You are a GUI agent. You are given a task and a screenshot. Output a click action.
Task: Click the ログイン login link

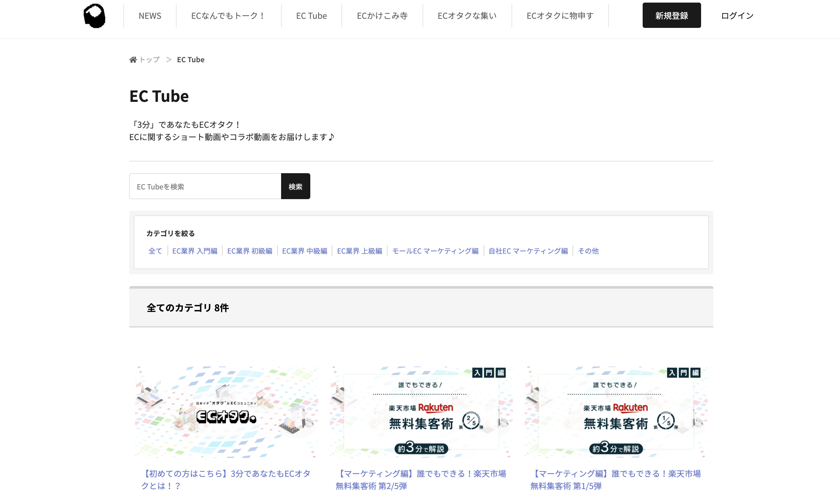click(737, 16)
